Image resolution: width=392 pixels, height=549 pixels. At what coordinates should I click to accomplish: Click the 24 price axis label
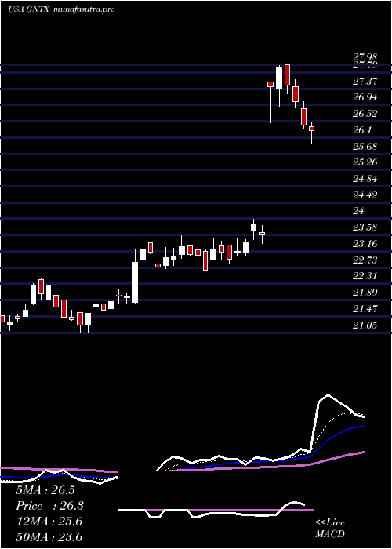[358, 211]
